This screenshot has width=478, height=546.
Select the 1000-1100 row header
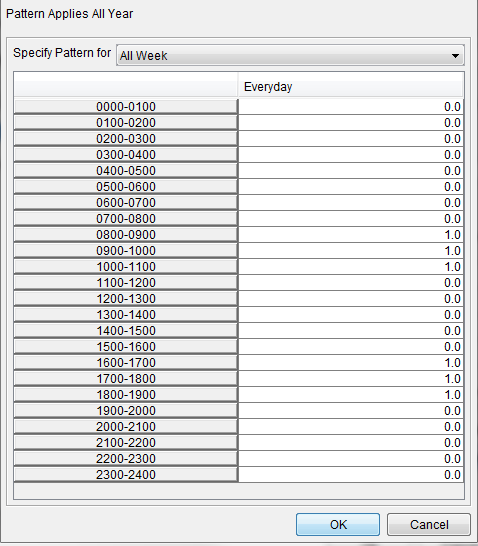(x=126, y=267)
